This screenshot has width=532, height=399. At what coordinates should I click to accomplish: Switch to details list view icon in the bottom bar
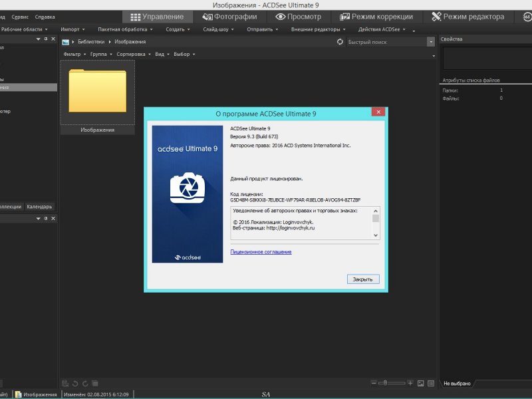pos(431,384)
